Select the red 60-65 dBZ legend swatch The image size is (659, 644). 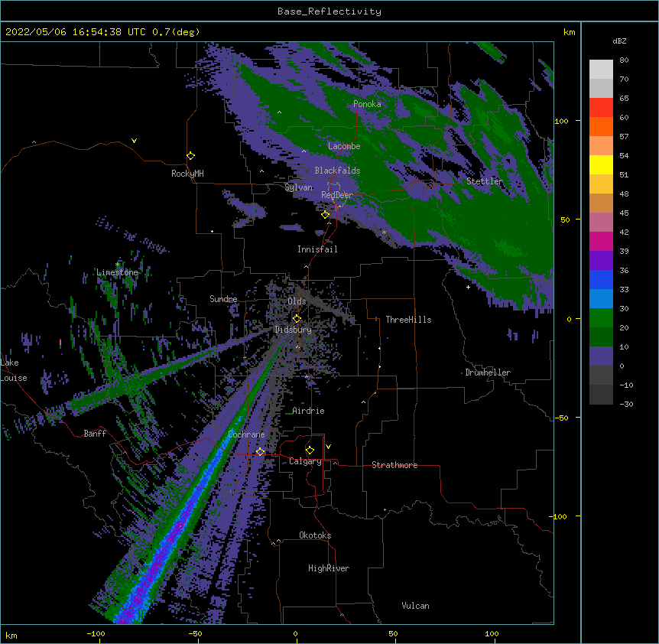pyautogui.click(x=601, y=108)
